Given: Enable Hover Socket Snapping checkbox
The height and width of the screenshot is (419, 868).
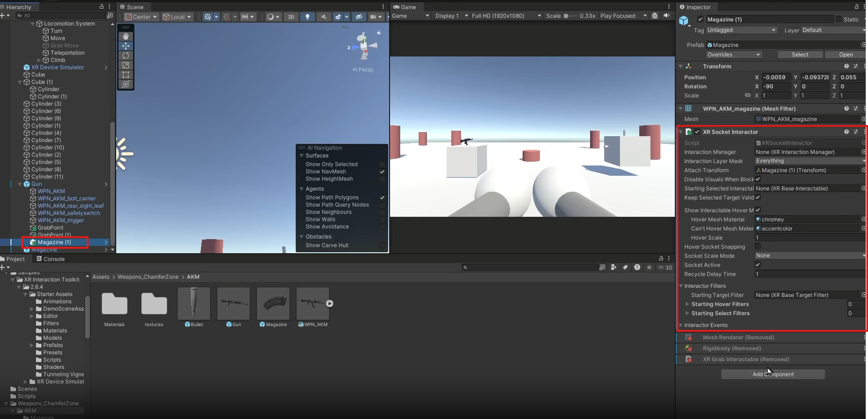Looking at the screenshot, I should pyautogui.click(x=758, y=246).
